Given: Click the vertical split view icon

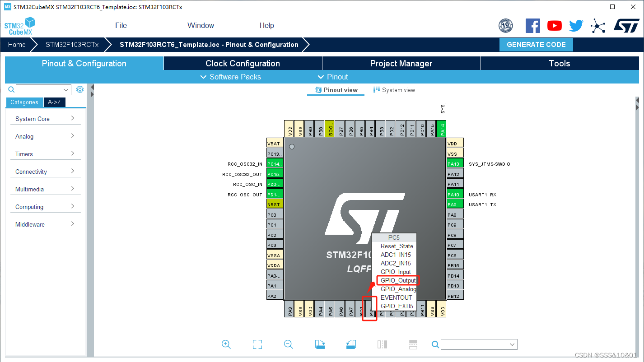Looking at the screenshot, I should coord(382,344).
